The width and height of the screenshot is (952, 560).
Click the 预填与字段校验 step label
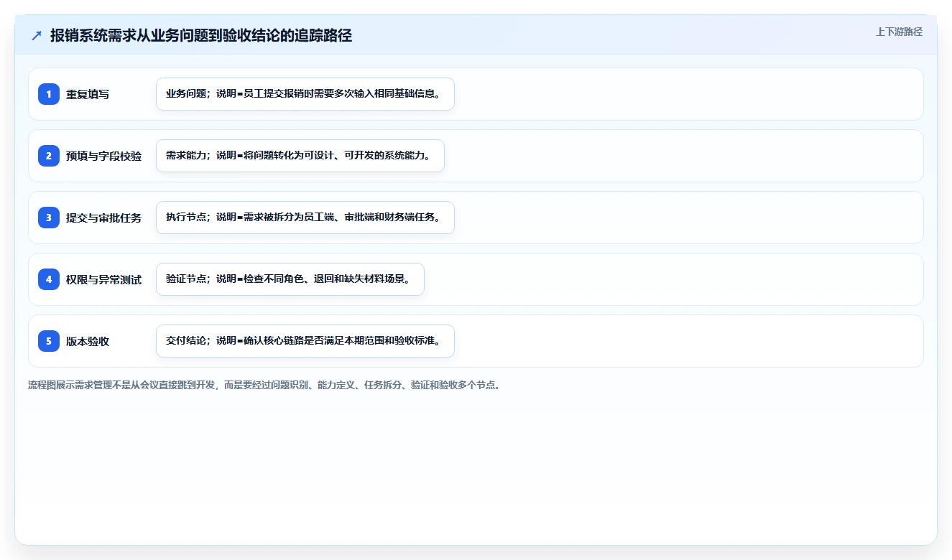tap(104, 156)
